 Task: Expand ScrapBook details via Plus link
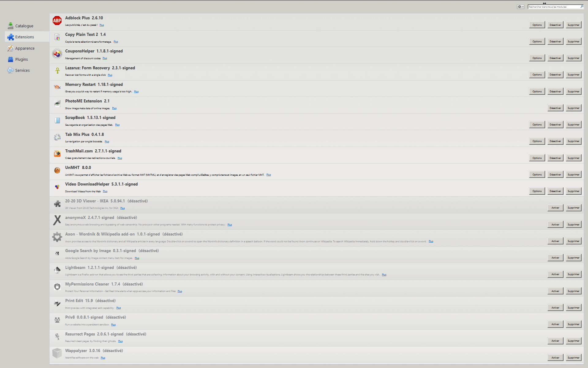click(117, 125)
